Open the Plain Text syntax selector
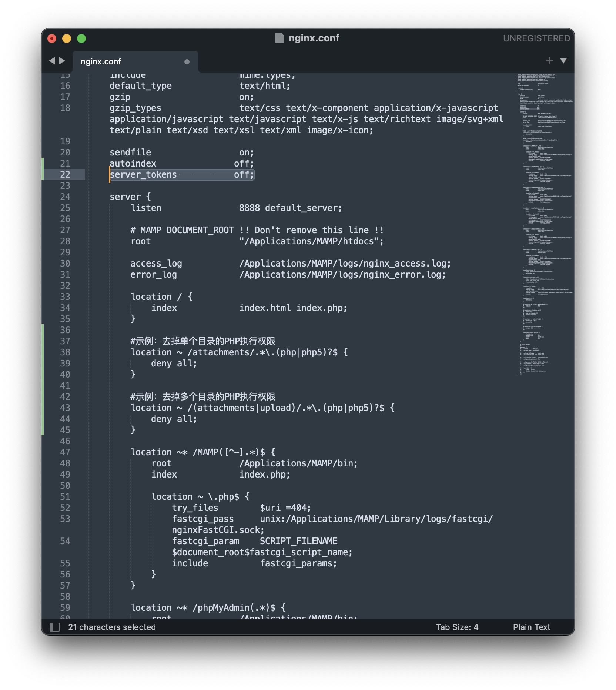 click(x=532, y=627)
